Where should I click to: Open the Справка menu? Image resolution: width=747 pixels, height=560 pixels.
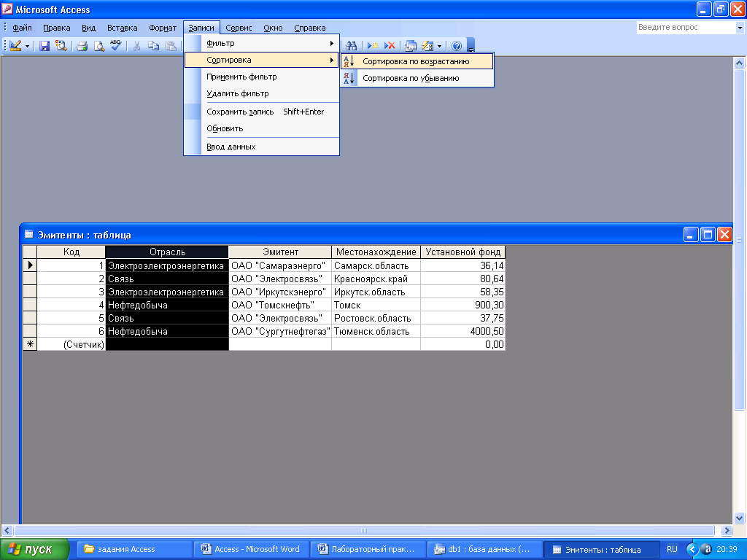point(309,28)
